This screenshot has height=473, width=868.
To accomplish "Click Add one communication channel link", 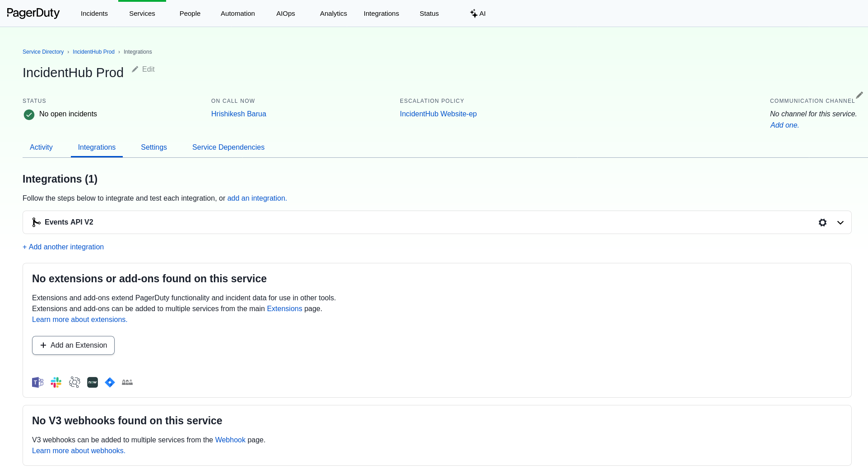I will (784, 125).
